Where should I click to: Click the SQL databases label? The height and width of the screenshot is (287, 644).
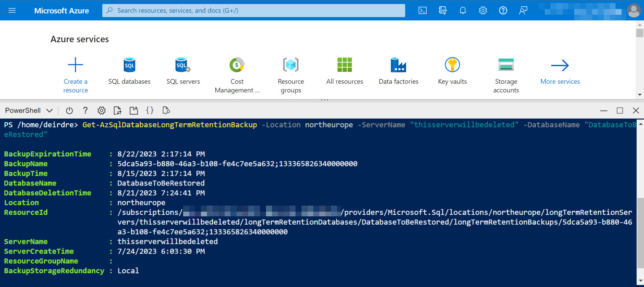pyautogui.click(x=129, y=81)
